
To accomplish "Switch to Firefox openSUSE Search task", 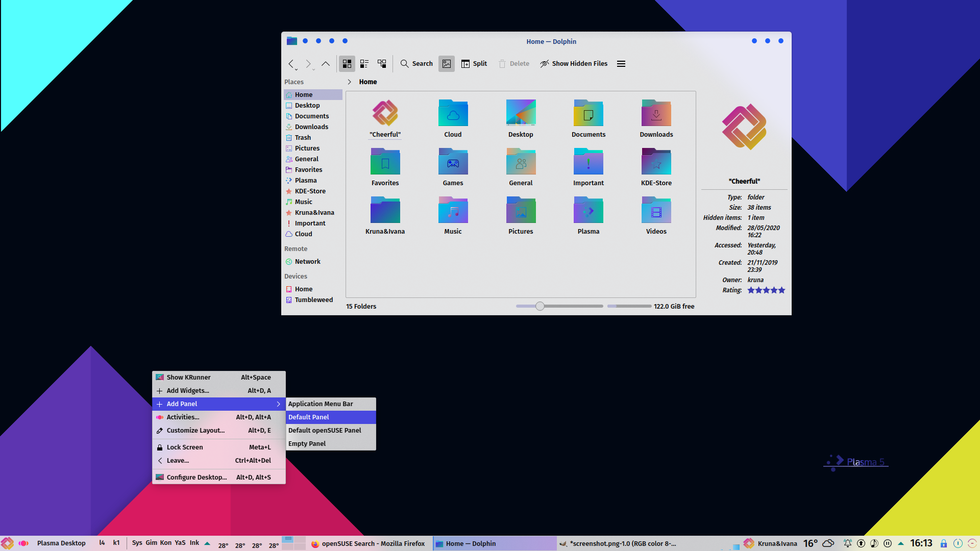I will tap(368, 544).
